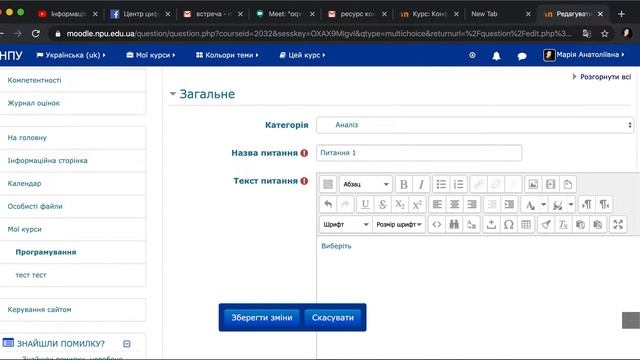Open the manage embedded files tool

click(568, 184)
